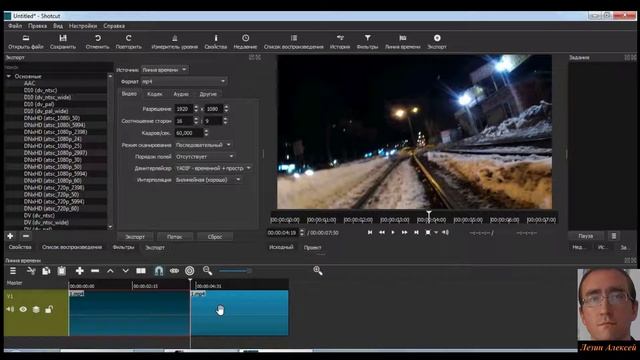Open the Filters toolbar icon
The image size is (640, 360).
tap(367, 38)
